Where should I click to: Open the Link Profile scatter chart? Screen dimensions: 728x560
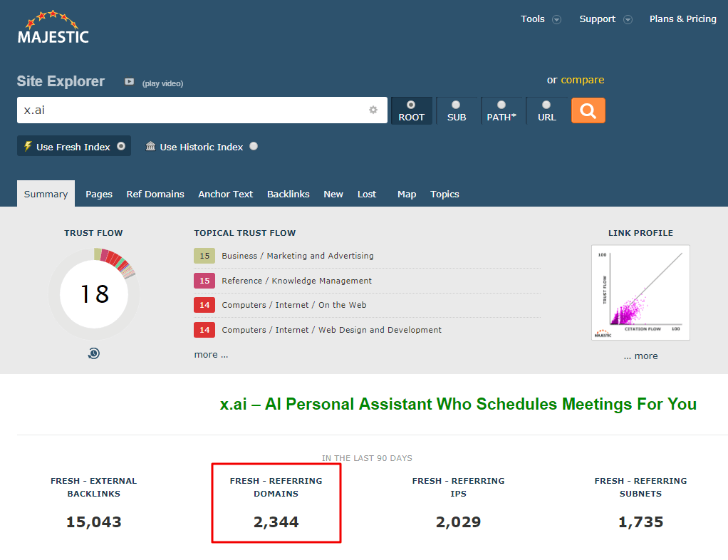pyautogui.click(x=640, y=292)
